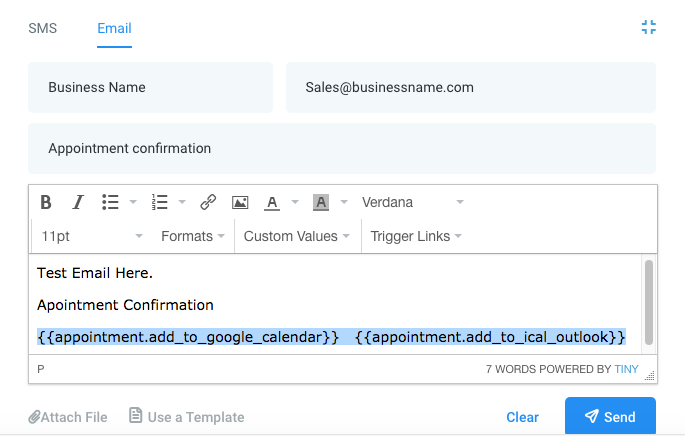Viewport: 685px width, 436px height.
Task: Clear the email draft with Clear
Action: (x=522, y=417)
